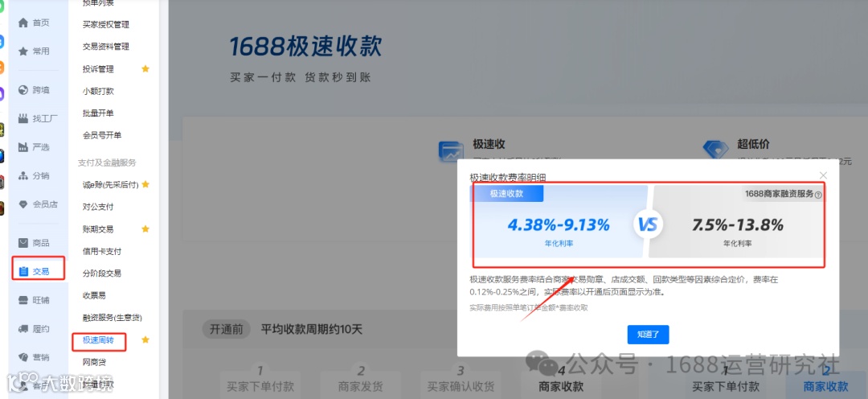Click the 分销 distribution icon
The image size is (868, 399).
tap(23, 175)
